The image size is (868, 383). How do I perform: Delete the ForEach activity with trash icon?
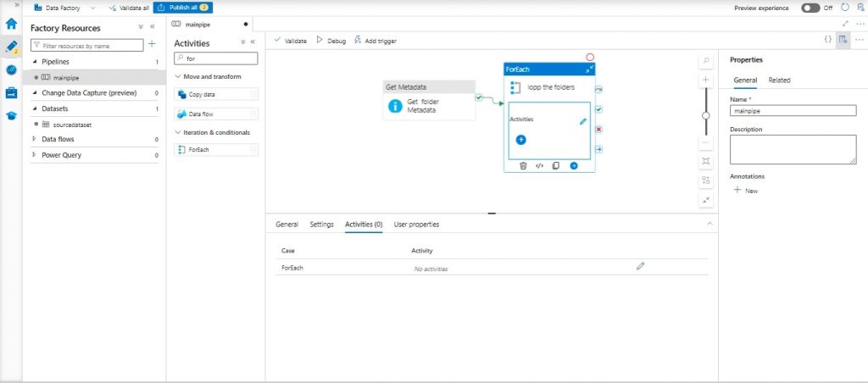523,165
